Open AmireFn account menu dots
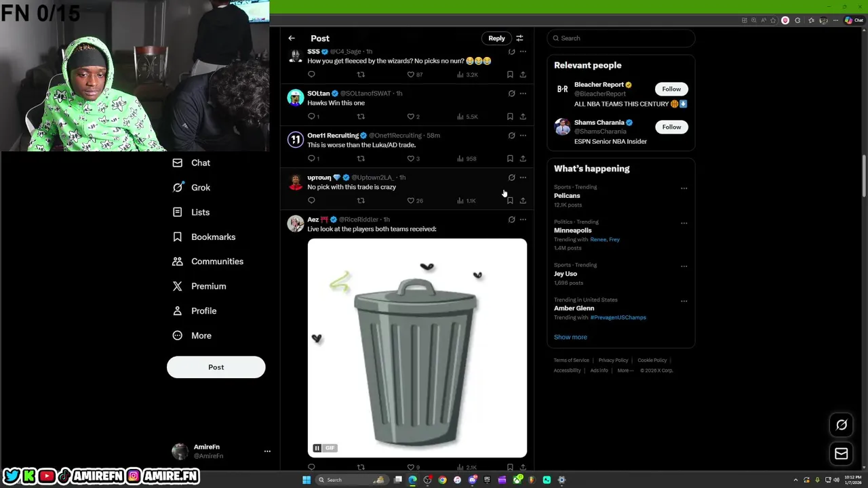Viewport: 868px width, 488px height. (x=267, y=451)
